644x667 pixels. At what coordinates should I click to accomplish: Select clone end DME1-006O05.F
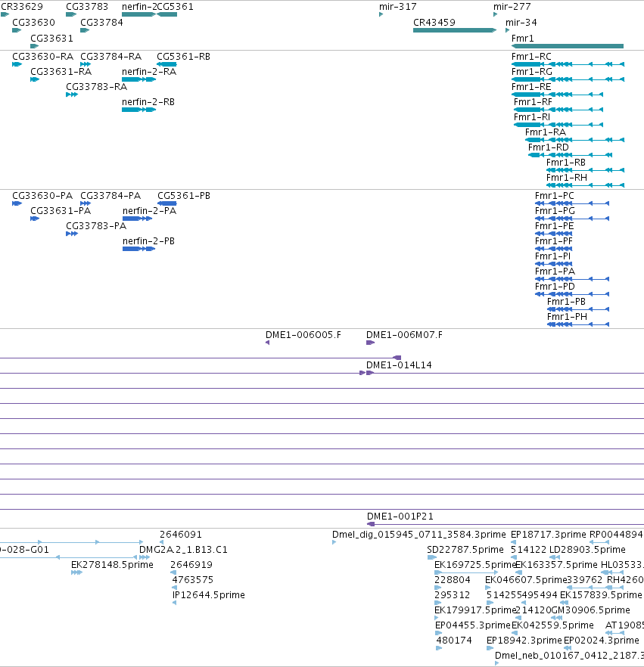pyautogui.click(x=267, y=343)
